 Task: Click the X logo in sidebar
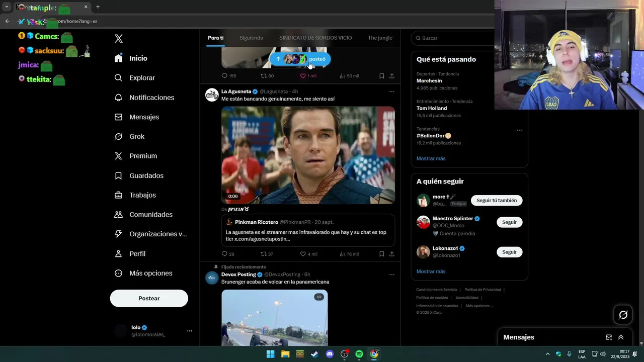[119, 39]
